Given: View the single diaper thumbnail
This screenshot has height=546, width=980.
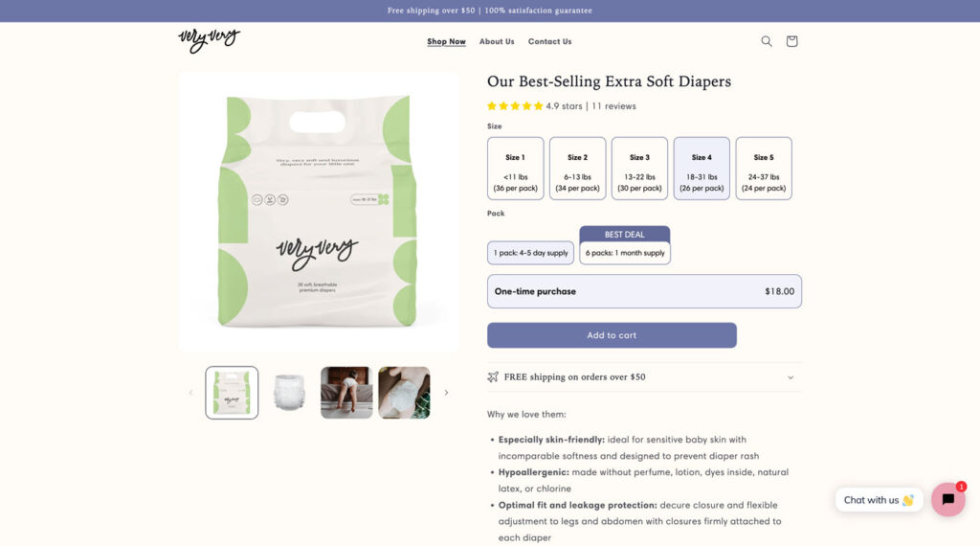Looking at the screenshot, I should pos(289,393).
